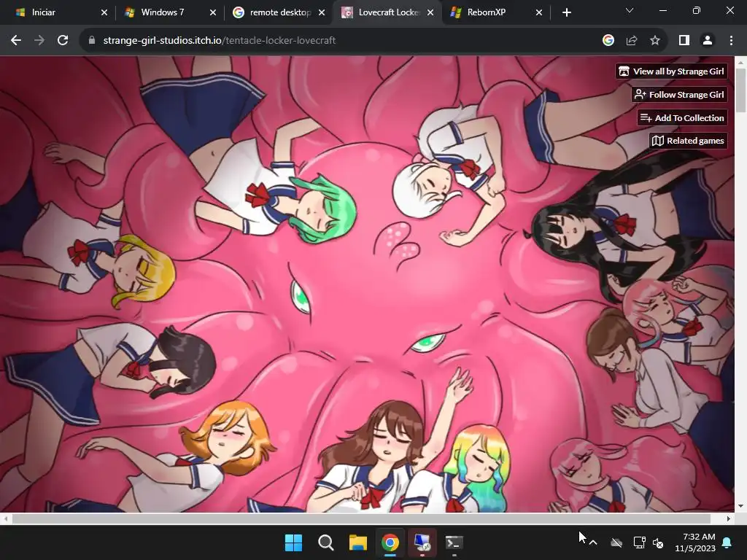Open File Explorer from taskbar
The image size is (747, 560).
click(357, 542)
